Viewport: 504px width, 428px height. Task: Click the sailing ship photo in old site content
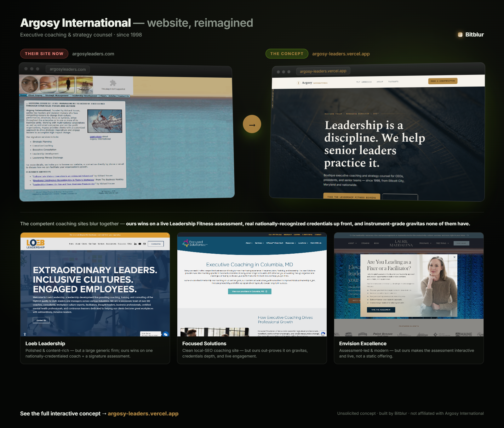105,121
